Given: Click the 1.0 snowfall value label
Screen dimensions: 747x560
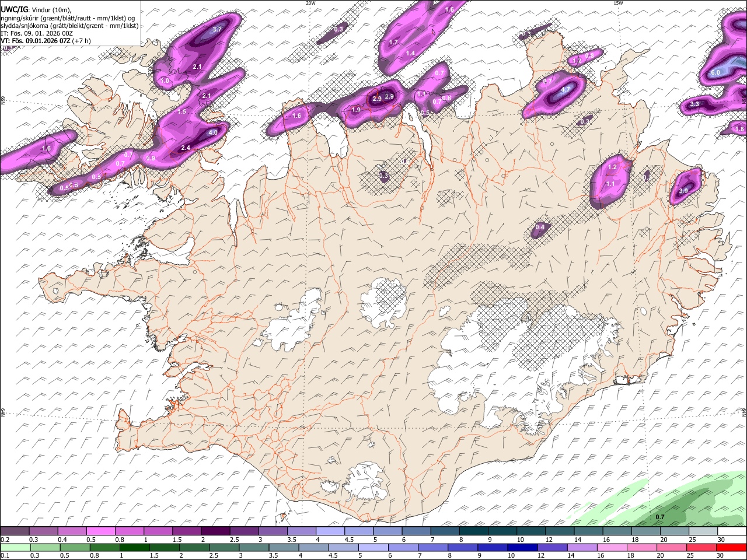Looking at the screenshot, I should tap(165, 81).
